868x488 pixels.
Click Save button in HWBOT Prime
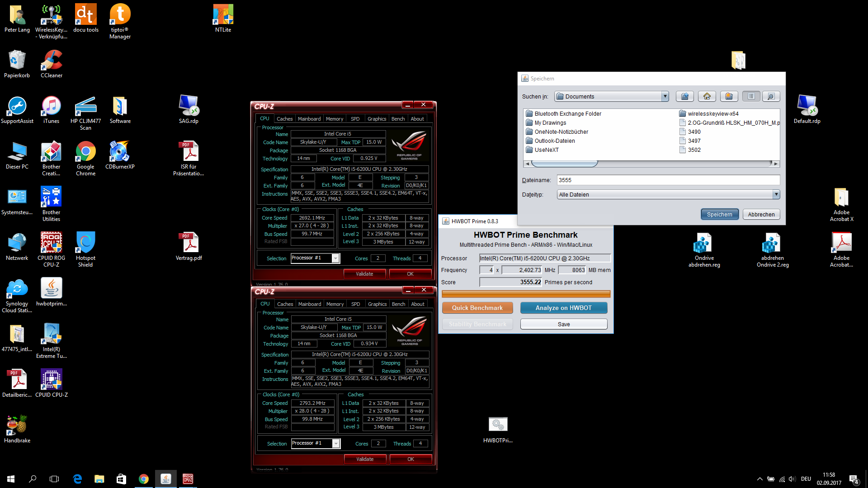point(564,324)
